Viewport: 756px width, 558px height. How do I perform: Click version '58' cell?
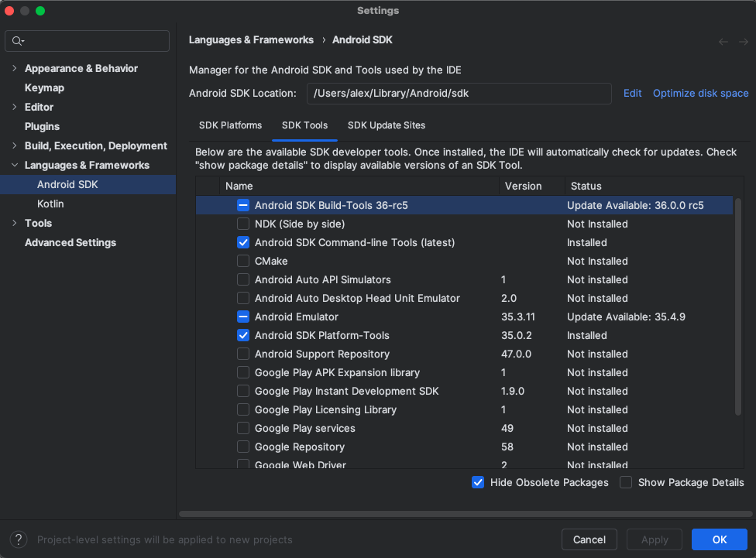(x=507, y=447)
